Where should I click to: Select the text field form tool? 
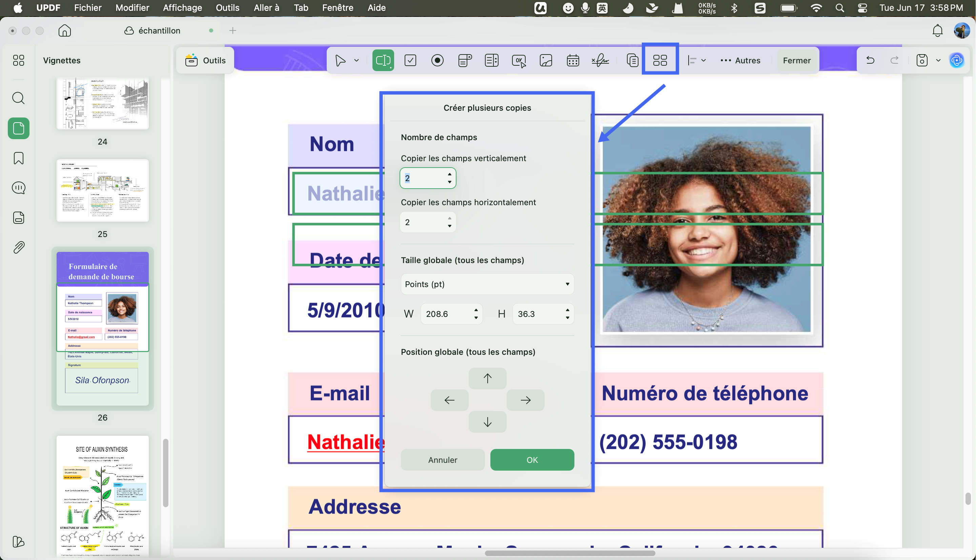click(383, 60)
